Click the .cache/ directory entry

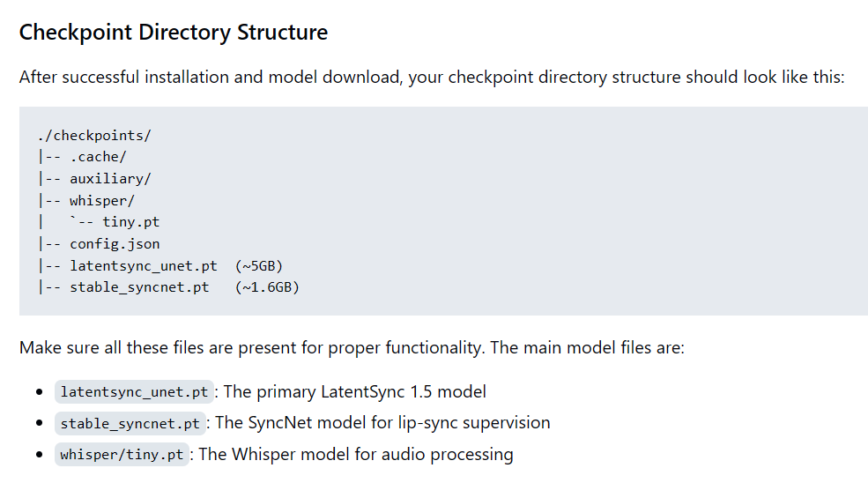pyautogui.click(x=98, y=157)
